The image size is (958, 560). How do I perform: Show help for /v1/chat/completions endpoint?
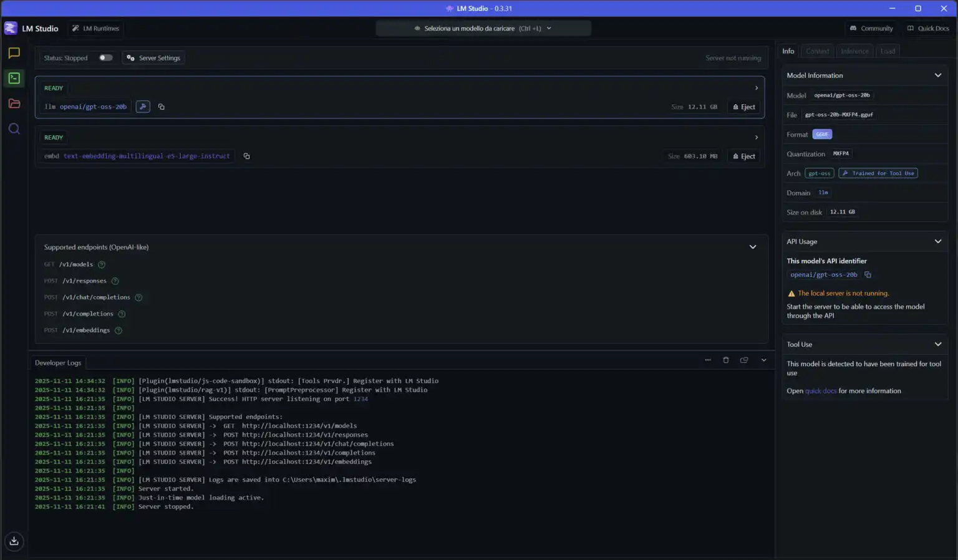point(138,297)
